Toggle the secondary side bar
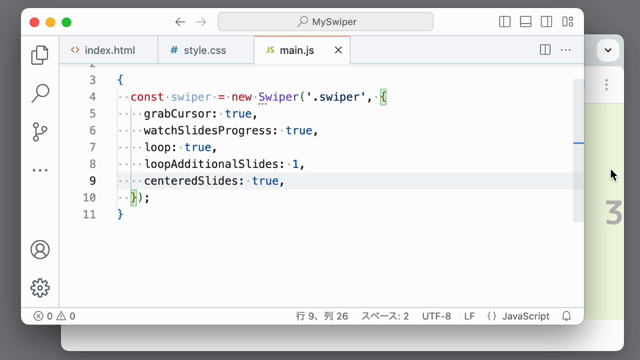The image size is (640, 360). coord(547,22)
